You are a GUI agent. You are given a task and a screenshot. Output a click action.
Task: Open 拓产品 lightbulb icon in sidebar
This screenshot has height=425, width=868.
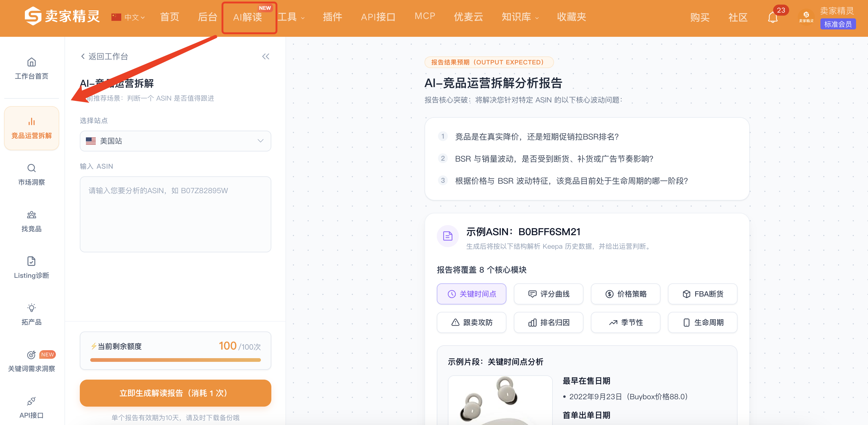click(x=31, y=308)
